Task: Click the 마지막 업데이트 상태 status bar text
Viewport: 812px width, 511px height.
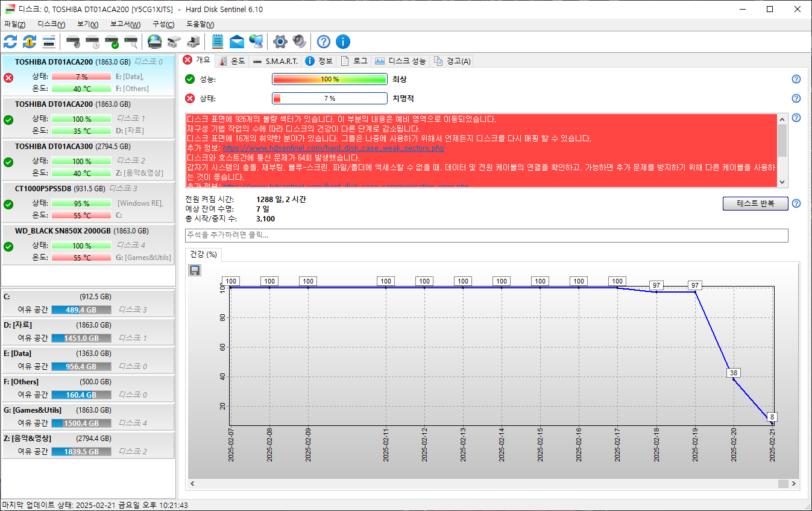Action: point(95,505)
